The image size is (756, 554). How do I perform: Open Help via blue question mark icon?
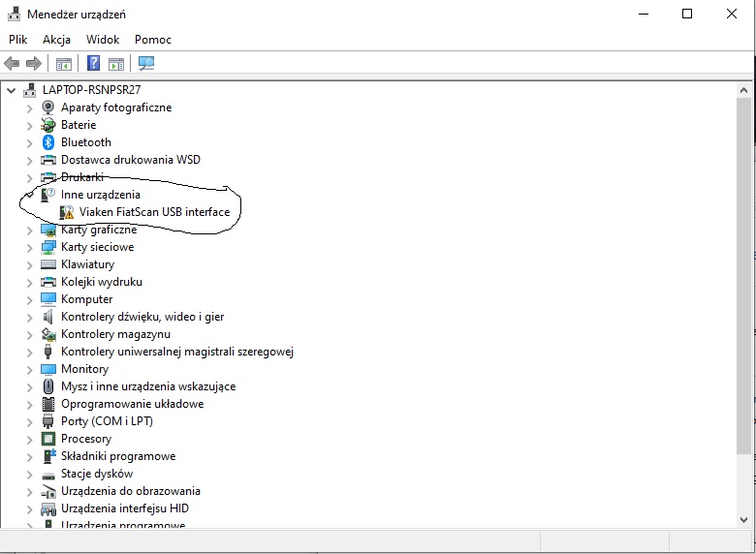[94, 63]
